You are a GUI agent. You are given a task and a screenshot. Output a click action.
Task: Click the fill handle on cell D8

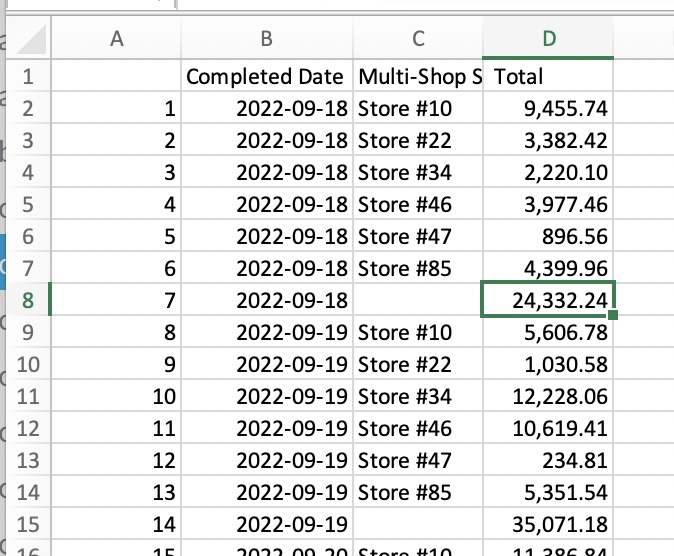[x=612, y=316]
